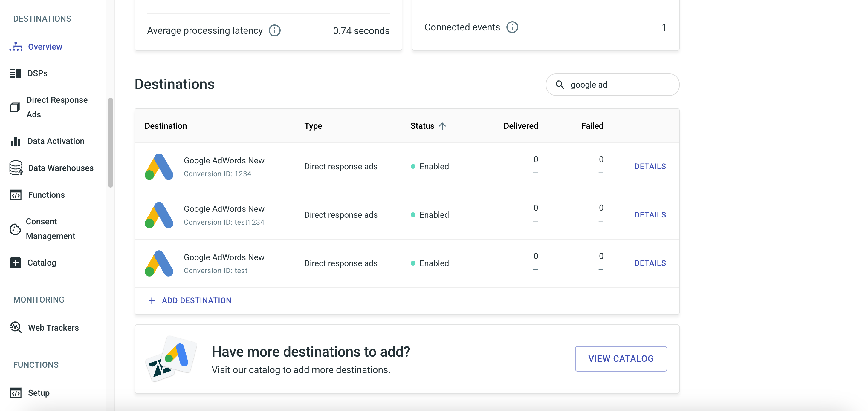Click info icon beside Average processing latency

click(x=275, y=31)
